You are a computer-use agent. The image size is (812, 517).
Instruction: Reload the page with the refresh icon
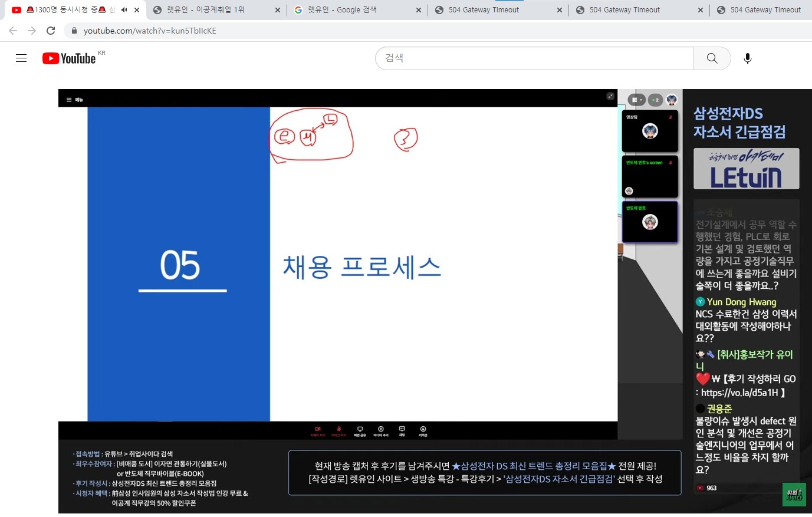click(x=51, y=31)
